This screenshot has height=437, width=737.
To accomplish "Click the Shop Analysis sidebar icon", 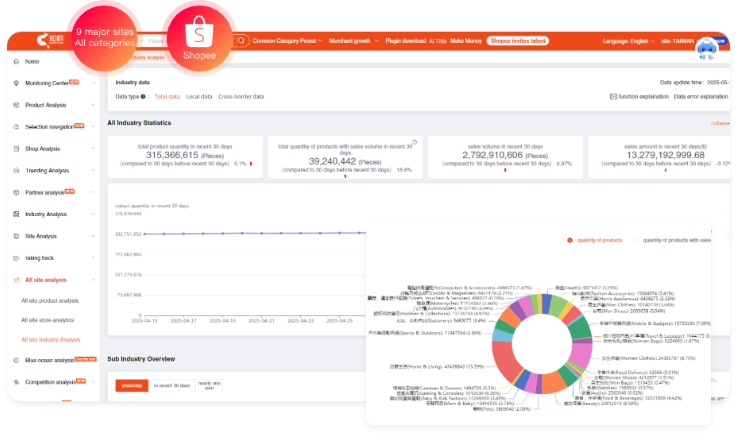I will click(16, 148).
